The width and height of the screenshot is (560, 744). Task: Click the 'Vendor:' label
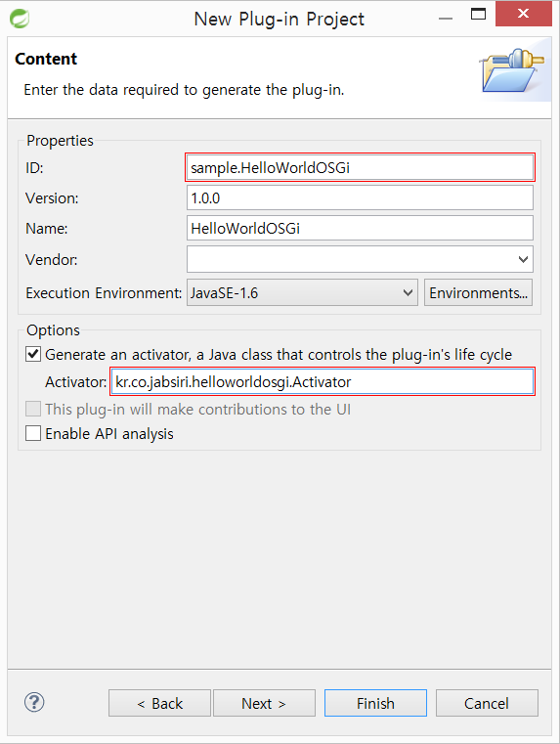tap(51, 259)
